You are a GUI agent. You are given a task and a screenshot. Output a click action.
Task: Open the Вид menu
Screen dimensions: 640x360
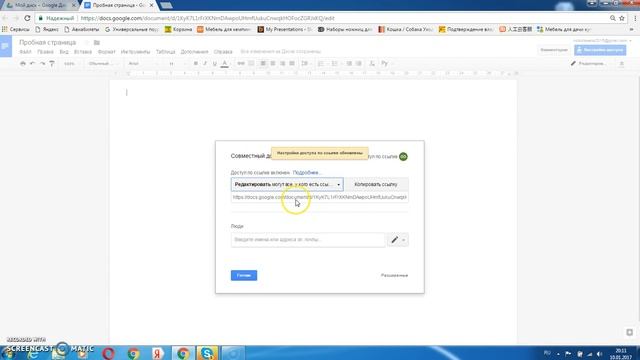click(64, 52)
